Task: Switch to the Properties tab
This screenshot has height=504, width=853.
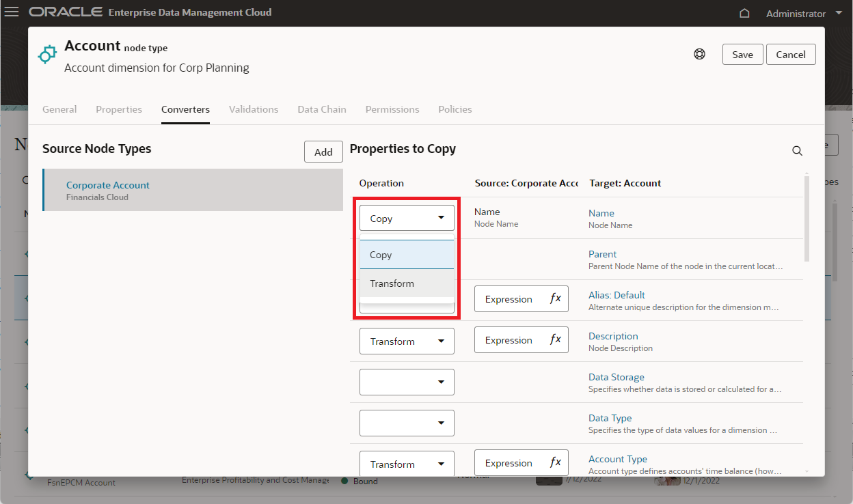Action: tap(119, 109)
